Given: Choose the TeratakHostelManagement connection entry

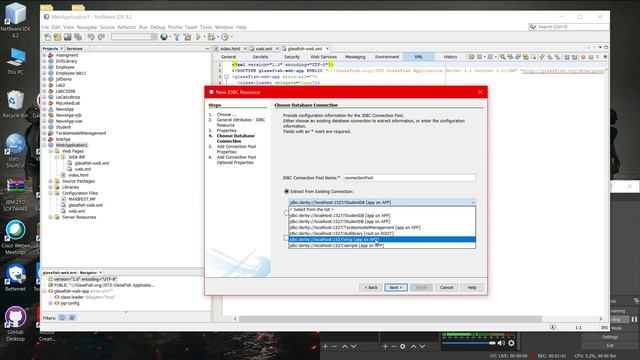Looking at the screenshot, I should coord(382,227).
